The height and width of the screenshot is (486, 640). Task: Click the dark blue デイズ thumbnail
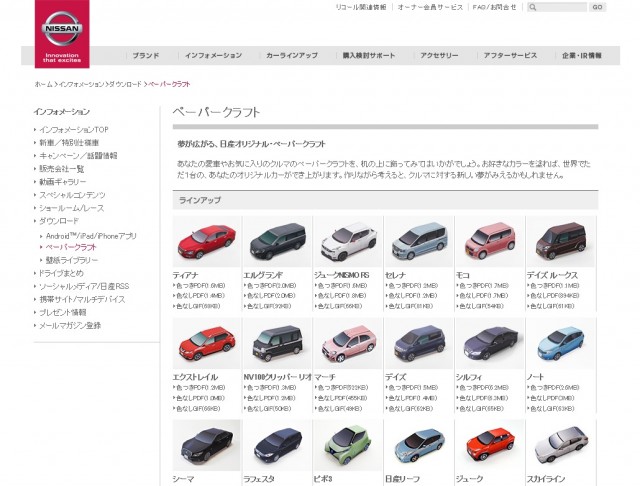[419, 344]
